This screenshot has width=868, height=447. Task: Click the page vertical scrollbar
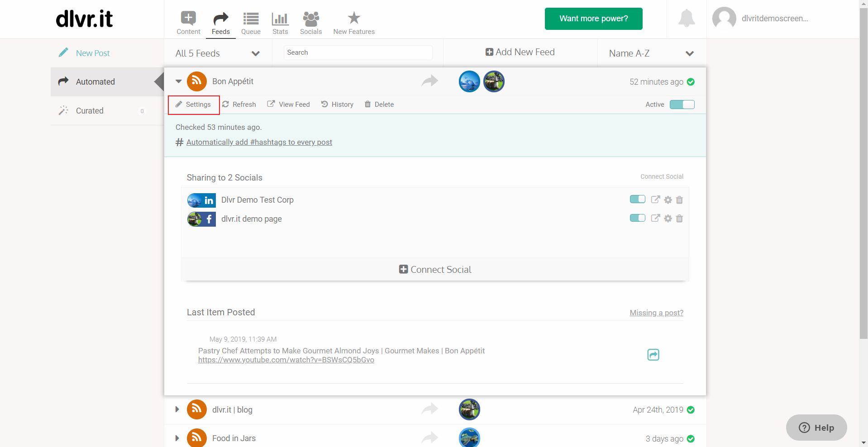tap(863, 174)
